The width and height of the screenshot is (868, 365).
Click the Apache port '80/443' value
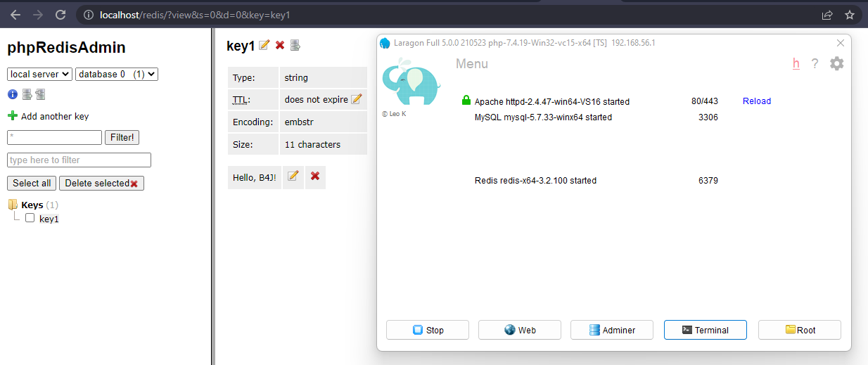coord(705,101)
